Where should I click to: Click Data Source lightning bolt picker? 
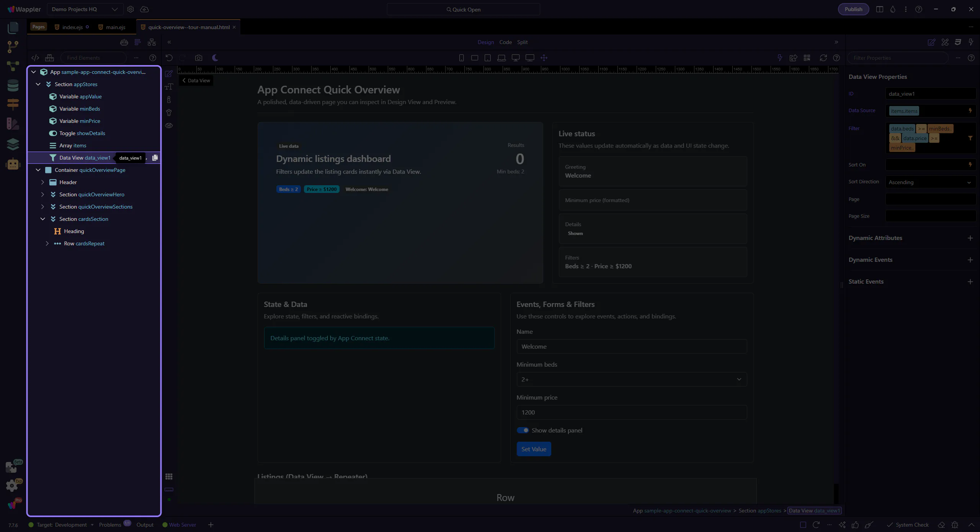pyautogui.click(x=970, y=111)
